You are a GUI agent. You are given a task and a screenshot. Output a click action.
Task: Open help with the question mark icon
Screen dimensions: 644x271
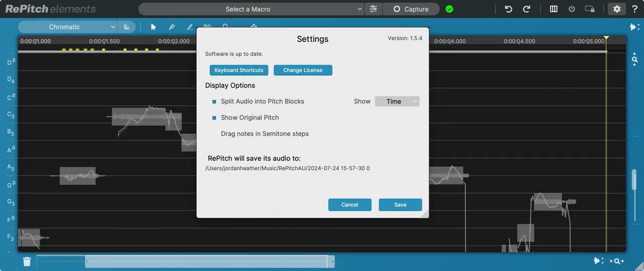[x=635, y=9]
